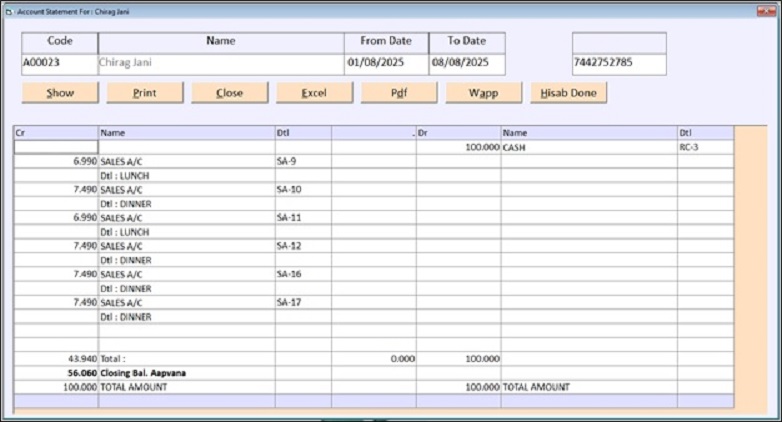Click the Hisab Done button
782x422 pixels.
[569, 93]
